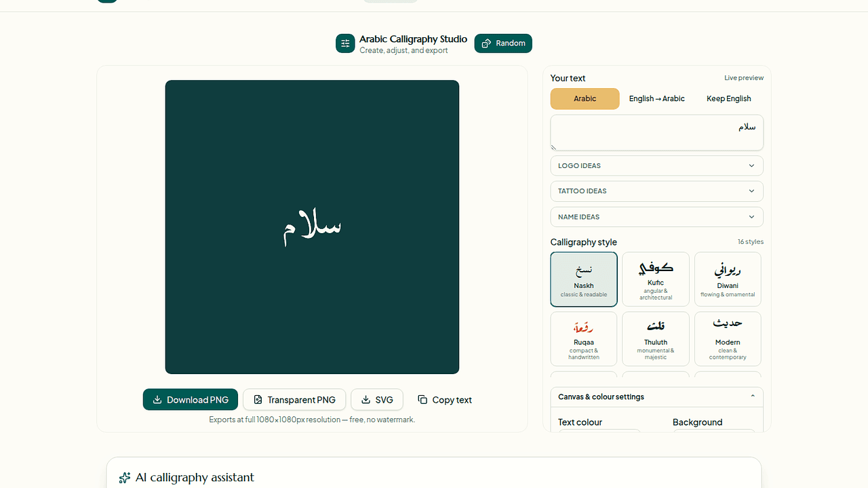This screenshot has height=488, width=868.
Task: Click the sliders icon beside Arabic Calligraphy Studio
Action: coord(345,43)
